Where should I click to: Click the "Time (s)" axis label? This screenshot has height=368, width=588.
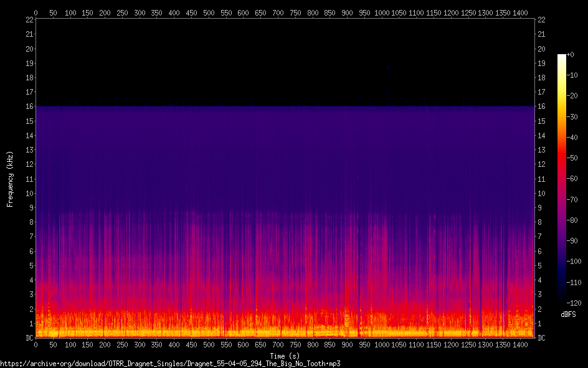point(285,355)
